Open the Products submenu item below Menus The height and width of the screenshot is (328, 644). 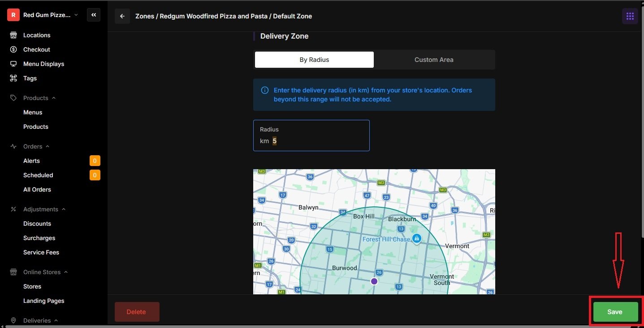pos(36,127)
